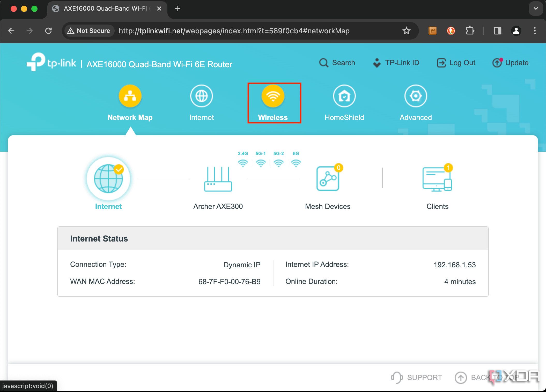
Task: Click the Internet IP address 192.168.1.53
Action: (455, 265)
